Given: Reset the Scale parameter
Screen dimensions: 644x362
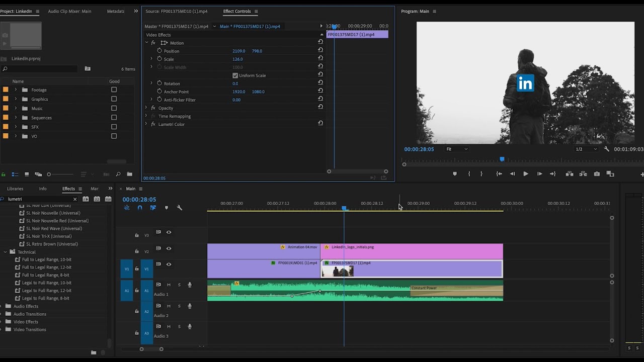Looking at the screenshot, I should click(x=320, y=59).
